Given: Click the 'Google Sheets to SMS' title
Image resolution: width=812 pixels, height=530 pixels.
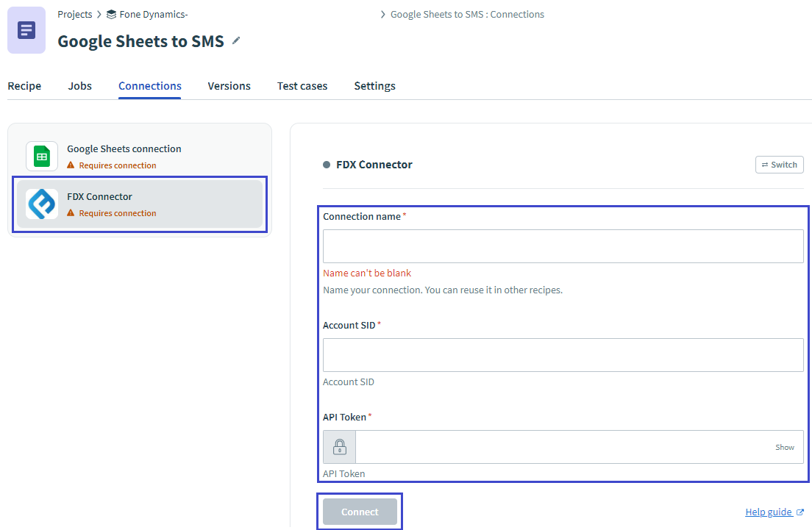Looking at the screenshot, I should click(x=141, y=41).
